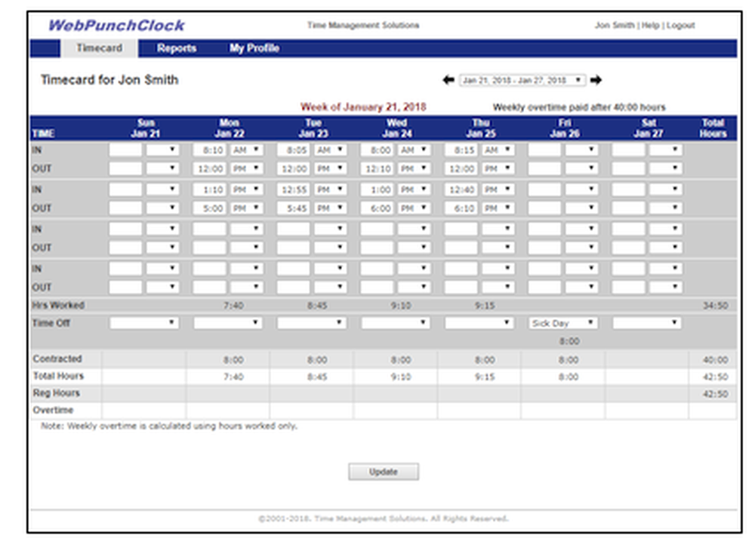Click Thursday second OUT time field 6:10
Viewport: 755px width, 560px height.
point(461,208)
